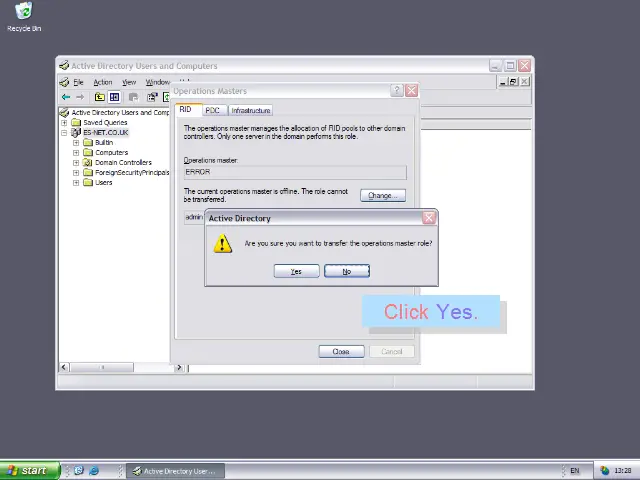Click the Change... button in Operations Masters
Viewport: 640px width, 480px height.
(x=383, y=196)
